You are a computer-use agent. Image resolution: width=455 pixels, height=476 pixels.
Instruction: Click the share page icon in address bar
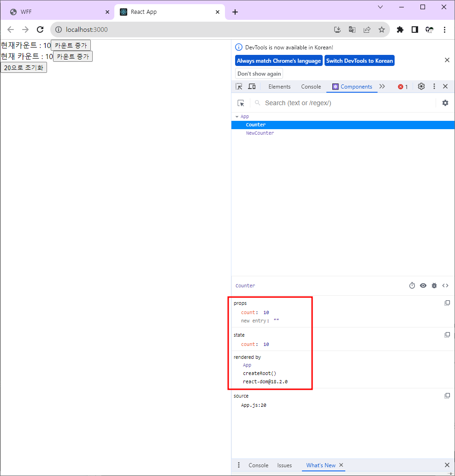coord(367,30)
